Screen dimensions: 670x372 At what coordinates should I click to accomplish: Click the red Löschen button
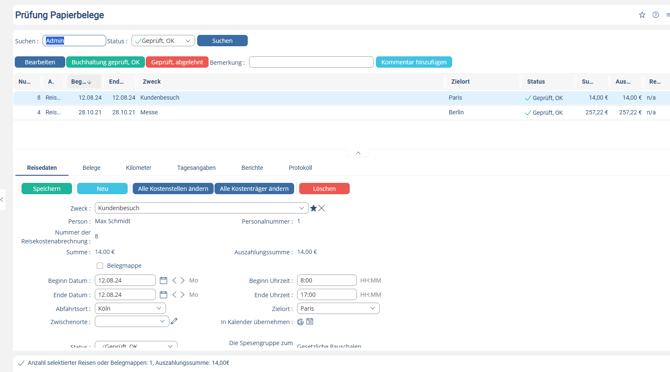pos(324,189)
